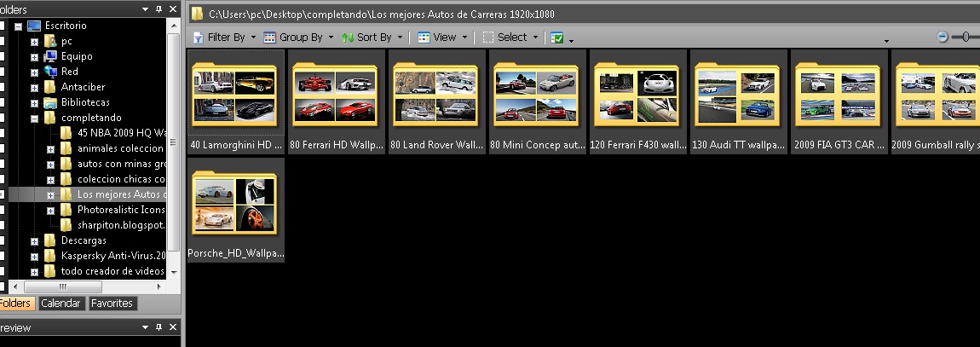Open the Preview panel menu arrow
This screenshot has height=347, width=980.
click(x=146, y=327)
